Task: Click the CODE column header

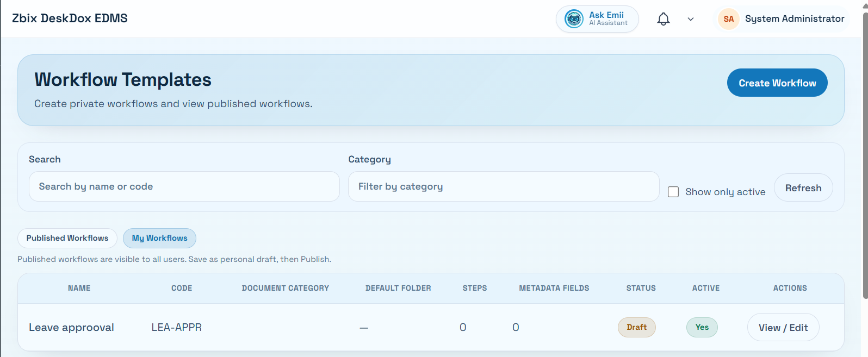Action: [182, 288]
